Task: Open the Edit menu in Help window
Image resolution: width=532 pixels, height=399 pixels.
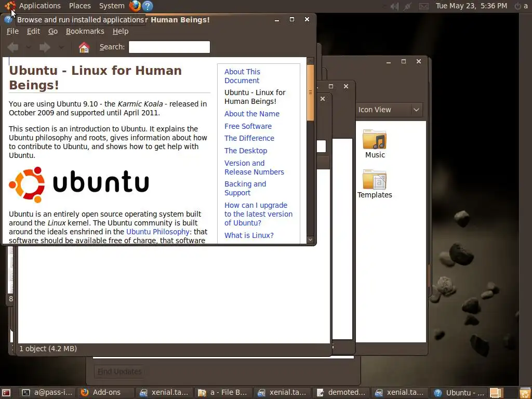Action: (33, 31)
